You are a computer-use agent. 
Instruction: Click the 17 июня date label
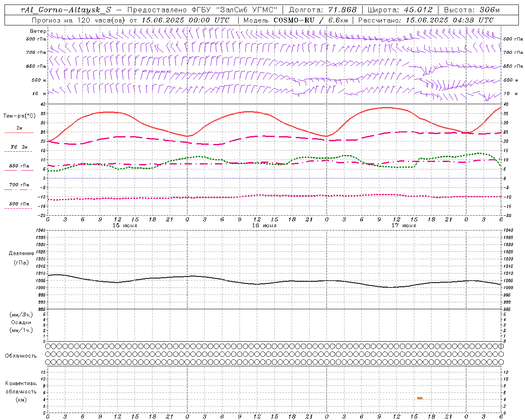click(404, 226)
